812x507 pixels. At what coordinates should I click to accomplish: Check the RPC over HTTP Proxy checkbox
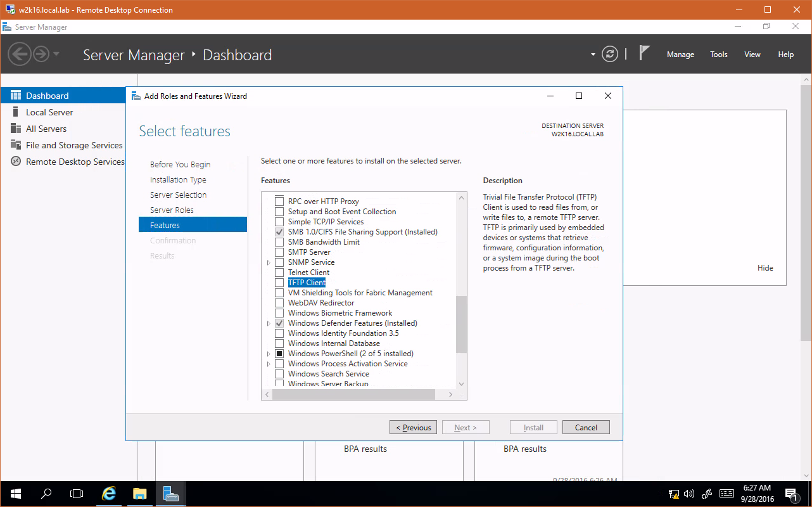(279, 202)
